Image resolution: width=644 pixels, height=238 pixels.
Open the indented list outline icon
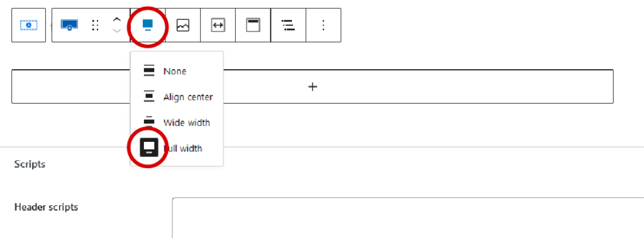(x=288, y=25)
